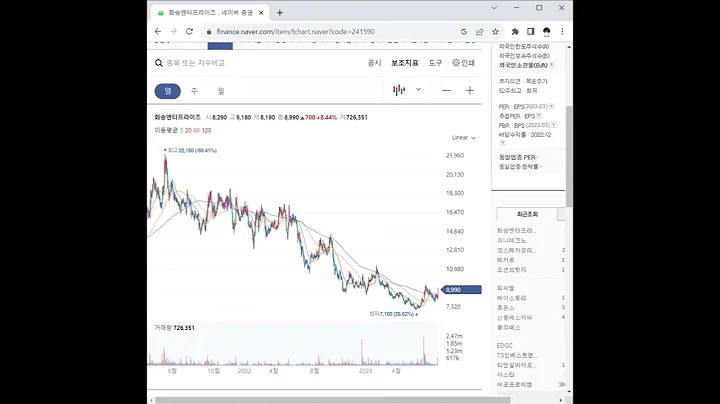Click the candlestick chart type icon
720x404 pixels.
pos(399,90)
